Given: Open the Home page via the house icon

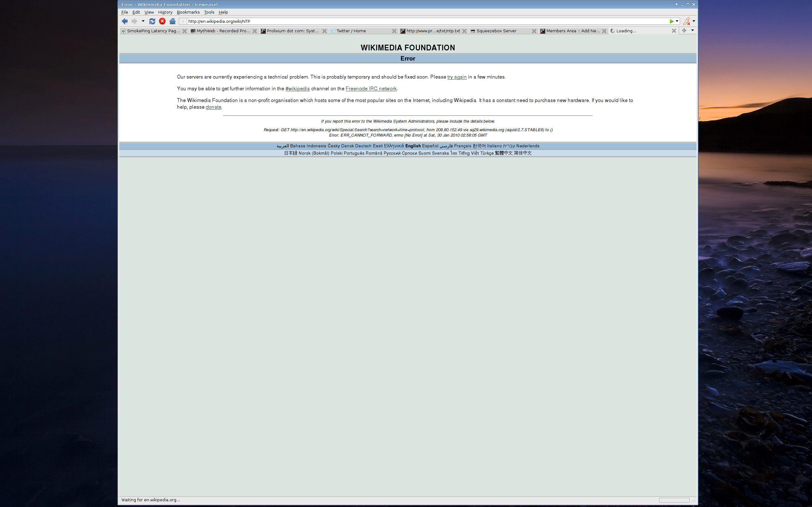Looking at the screenshot, I should pyautogui.click(x=173, y=21).
